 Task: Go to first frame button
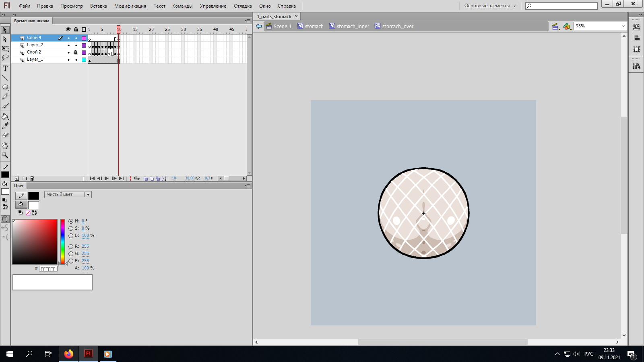click(x=92, y=179)
